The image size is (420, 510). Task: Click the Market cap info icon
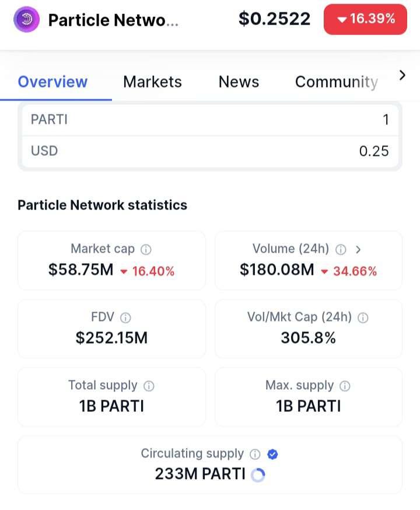tap(146, 250)
